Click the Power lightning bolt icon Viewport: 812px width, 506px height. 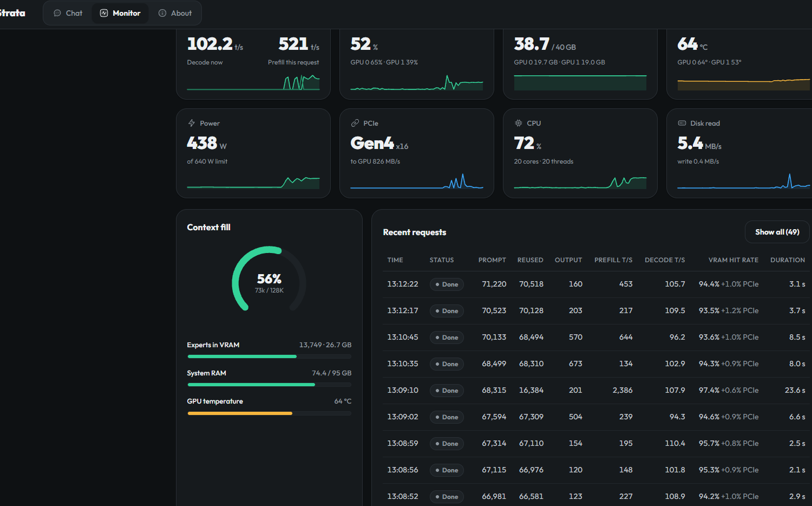(191, 123)
